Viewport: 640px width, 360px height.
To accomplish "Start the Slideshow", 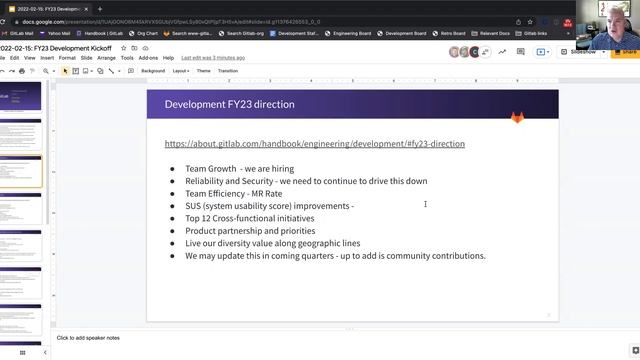I will 579,52.
